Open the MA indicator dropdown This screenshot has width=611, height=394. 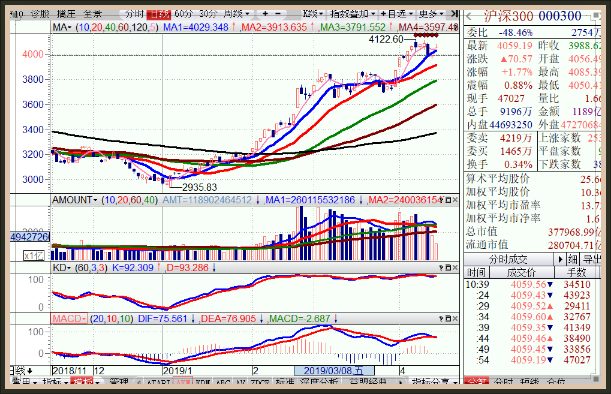(62, 27)
